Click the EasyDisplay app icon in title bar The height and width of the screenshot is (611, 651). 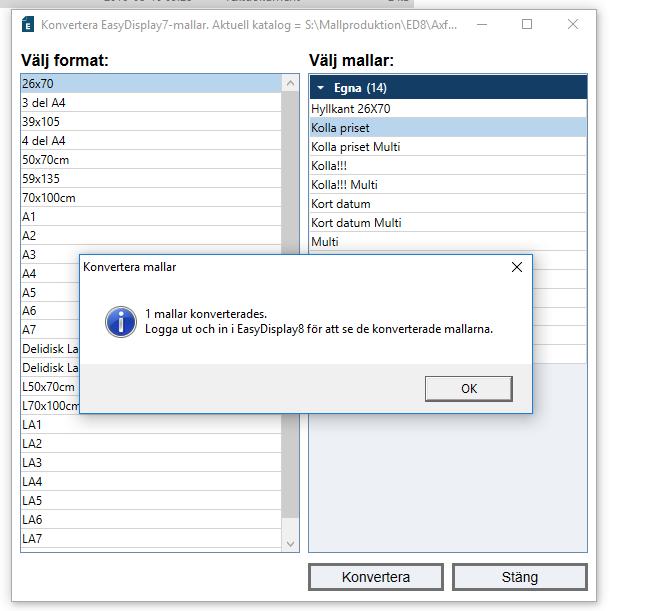coord(28,24)
